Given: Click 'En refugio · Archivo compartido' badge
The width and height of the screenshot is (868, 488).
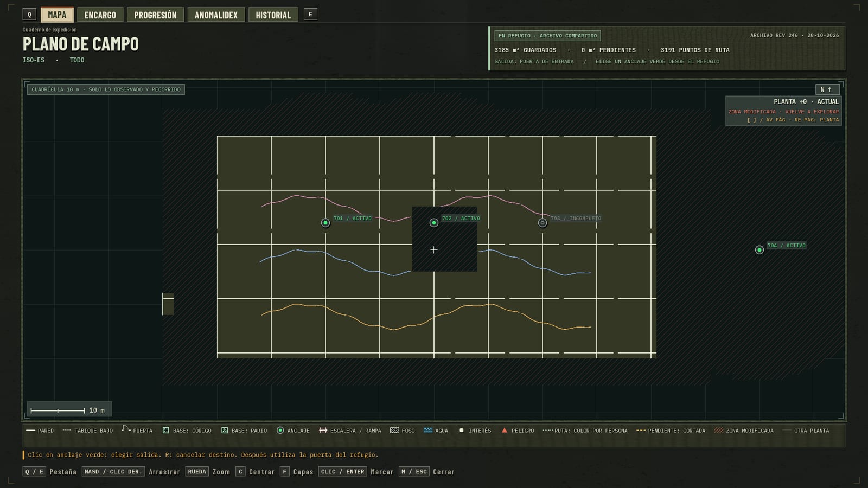Looking at the screenshot, I should pos(547,36).
